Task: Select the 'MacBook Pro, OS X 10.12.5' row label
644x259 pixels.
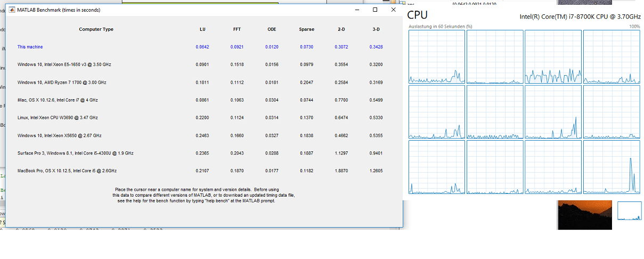Action: 67,171
